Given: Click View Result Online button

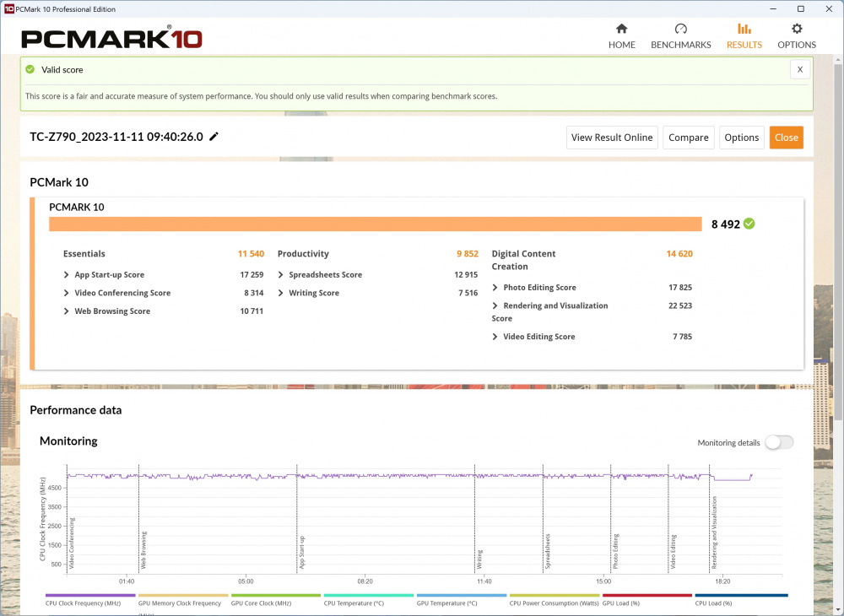Looking at the screenshot, I should (612, 138).
